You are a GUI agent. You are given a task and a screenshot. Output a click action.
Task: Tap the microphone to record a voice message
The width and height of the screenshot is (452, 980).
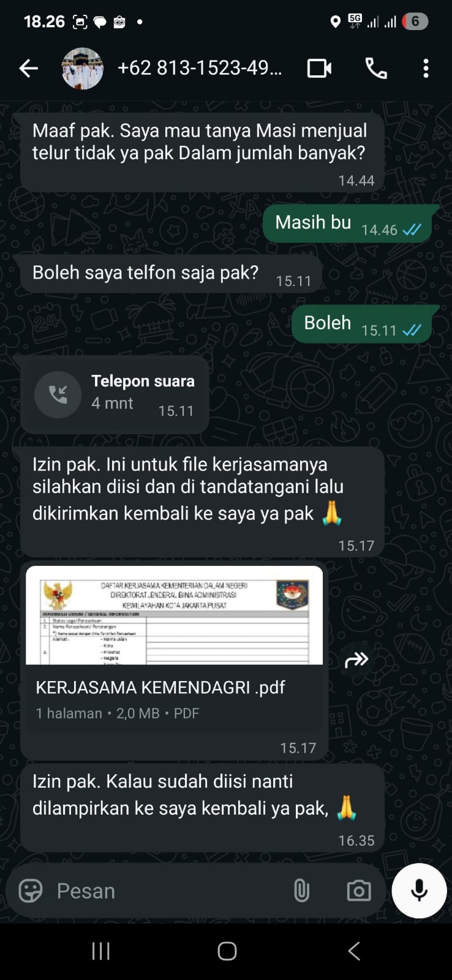(420, 891)
